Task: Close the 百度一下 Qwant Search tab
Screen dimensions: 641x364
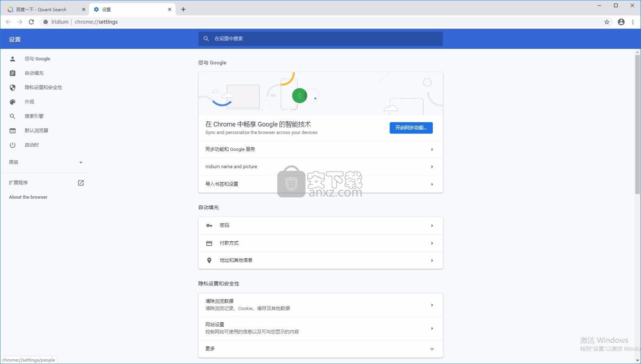Action: [x=84, y=9]
